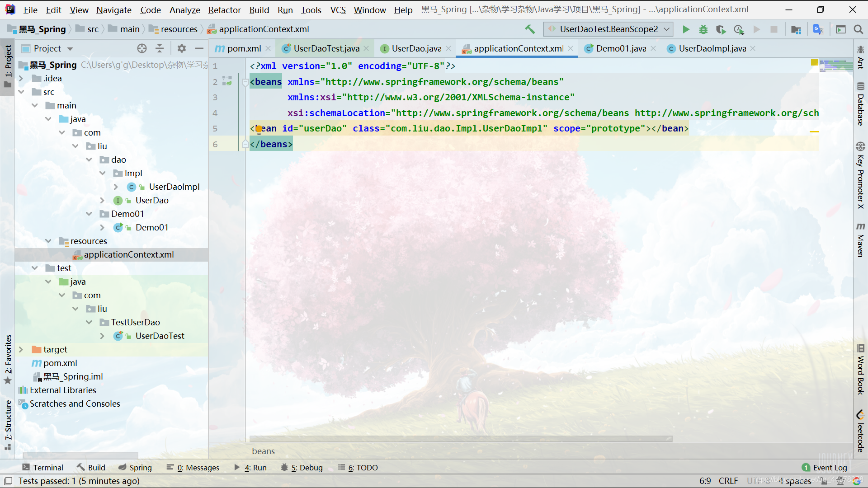This screenshot has height=488, width=868.
Task: Collapse the resources folder
Action: click(x=48, y=241)
